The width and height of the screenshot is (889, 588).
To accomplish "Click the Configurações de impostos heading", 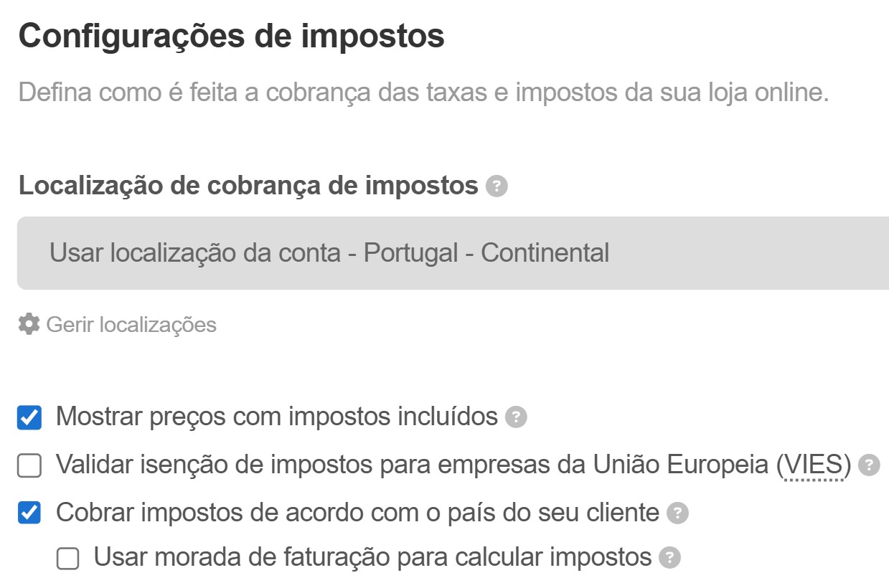I will click(x=232, y=36).
